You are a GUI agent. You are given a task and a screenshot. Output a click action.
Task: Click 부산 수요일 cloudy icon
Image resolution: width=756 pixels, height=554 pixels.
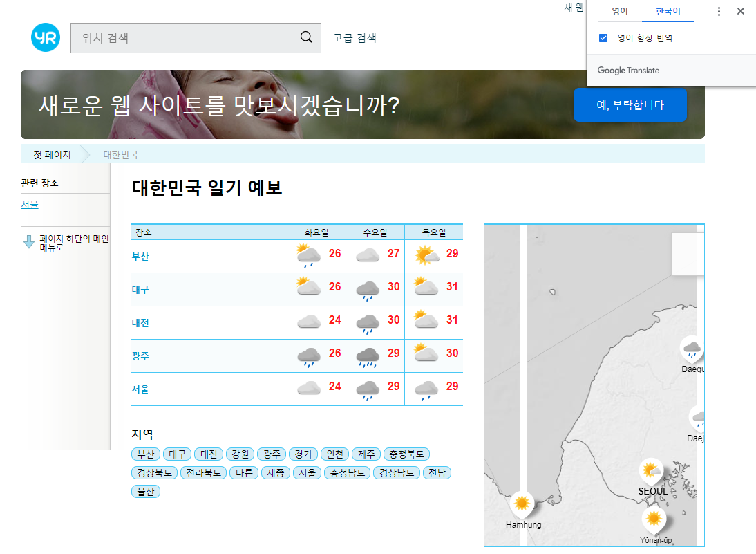[368, 255]
